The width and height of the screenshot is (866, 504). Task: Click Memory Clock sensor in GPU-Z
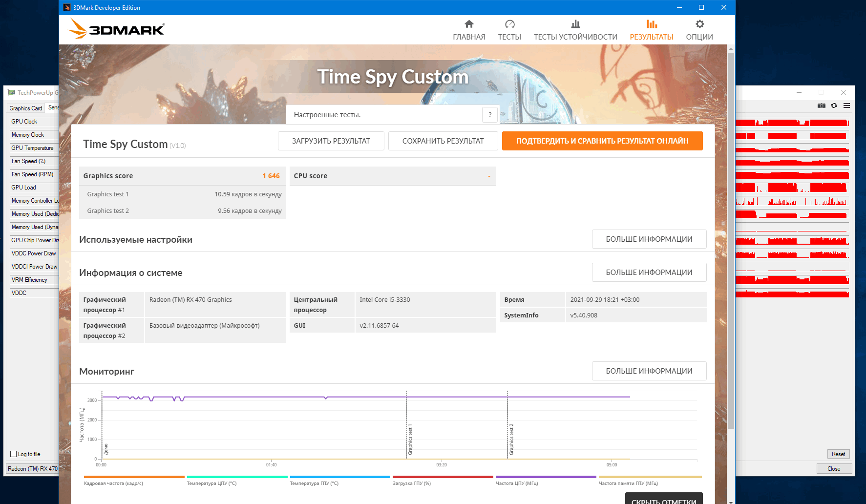tap(34, 135)
